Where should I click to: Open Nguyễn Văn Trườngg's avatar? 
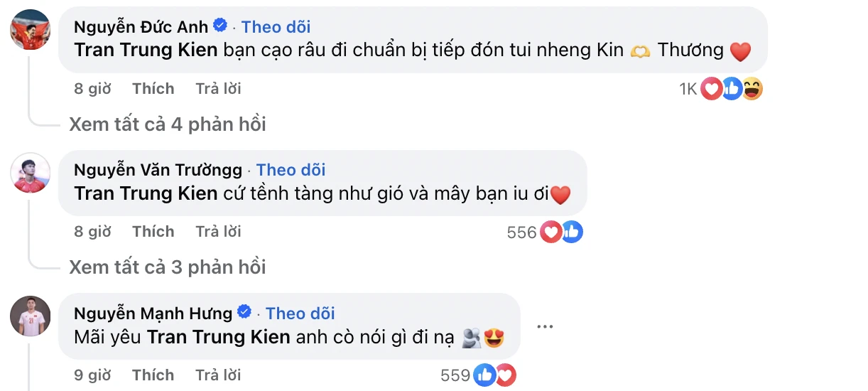[30, 173]
